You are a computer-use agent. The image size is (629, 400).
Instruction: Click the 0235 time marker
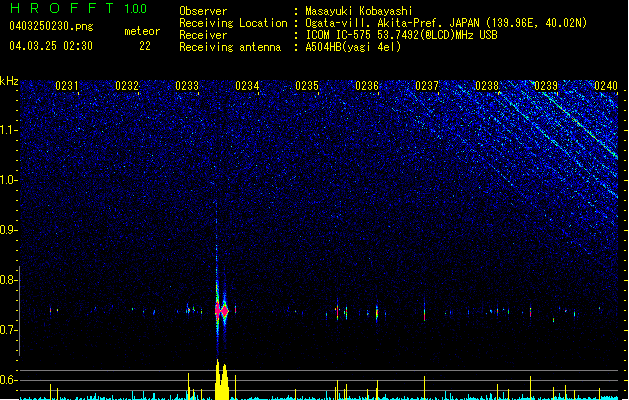coord(307,86)
